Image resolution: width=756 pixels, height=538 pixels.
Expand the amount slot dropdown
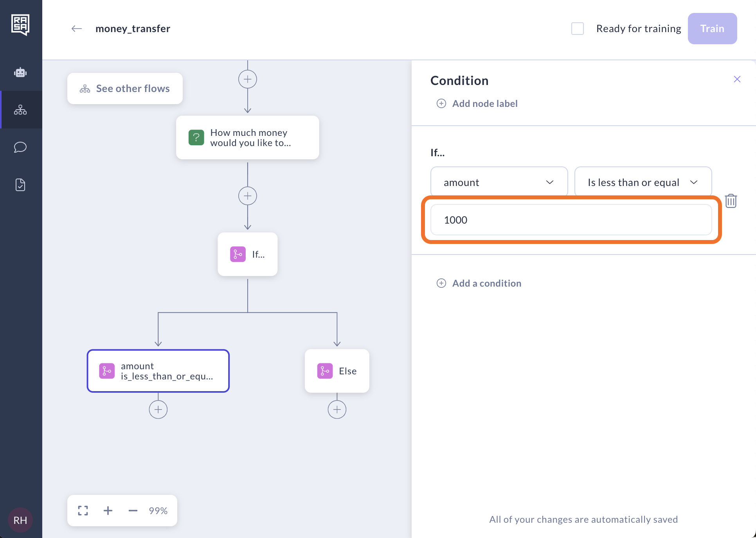point(499,182)
